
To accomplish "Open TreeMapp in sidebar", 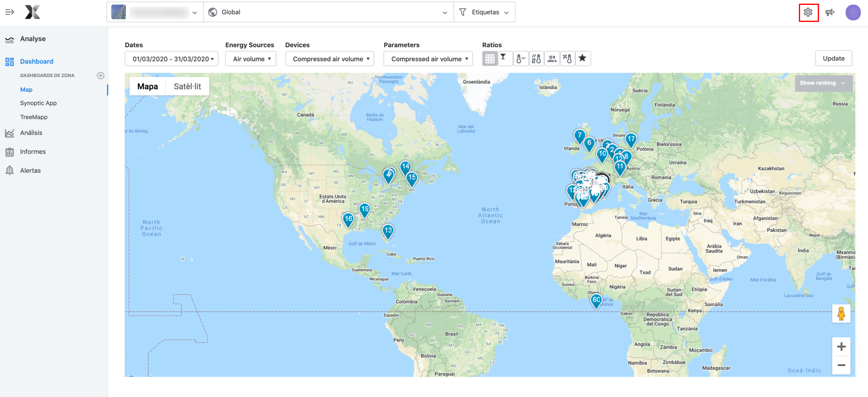I will pos(34,117).
